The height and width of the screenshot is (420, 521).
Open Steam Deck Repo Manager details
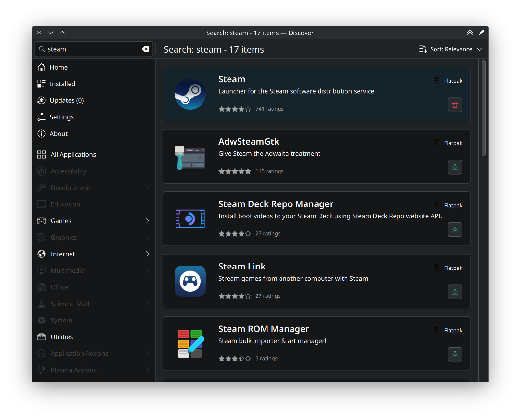[x=276, y=204]
